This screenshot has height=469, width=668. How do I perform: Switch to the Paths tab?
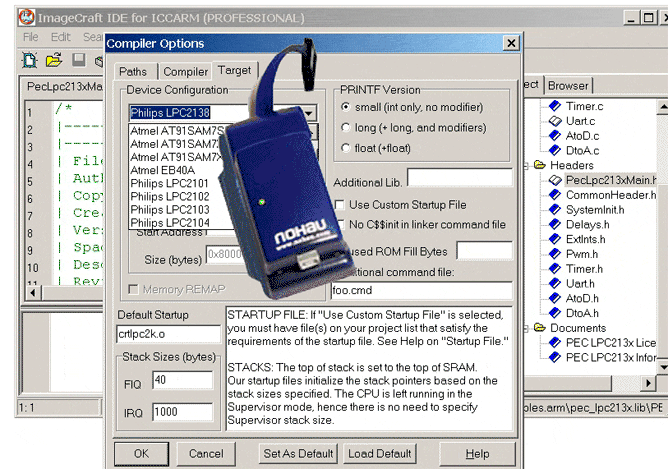point(132,72)
